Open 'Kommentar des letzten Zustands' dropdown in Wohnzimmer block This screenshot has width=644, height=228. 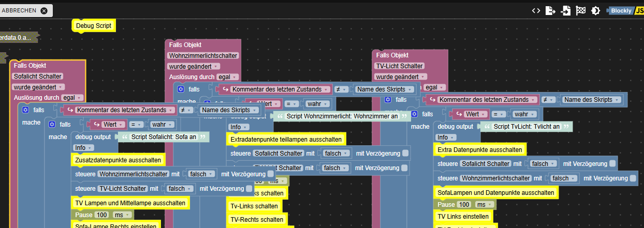click(280, 89)
